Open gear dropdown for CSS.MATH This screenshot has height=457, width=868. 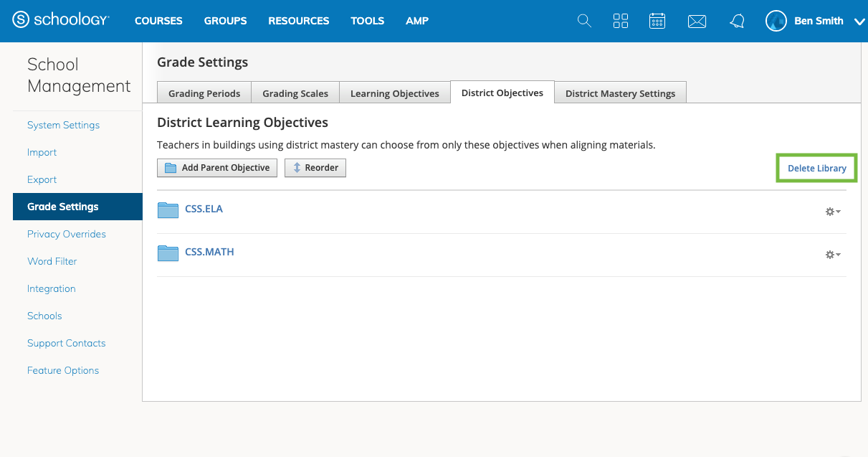click(832, 255)
